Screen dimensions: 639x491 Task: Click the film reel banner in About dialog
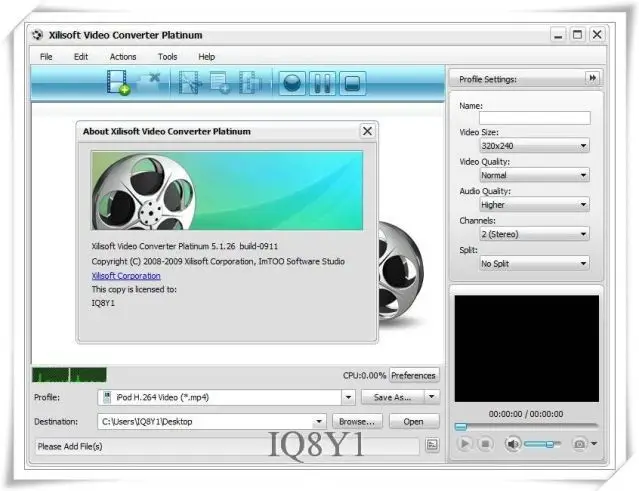point(227,190)
